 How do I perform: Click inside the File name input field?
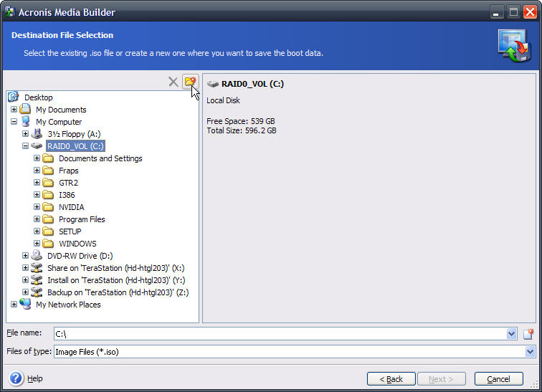(280, 334)
